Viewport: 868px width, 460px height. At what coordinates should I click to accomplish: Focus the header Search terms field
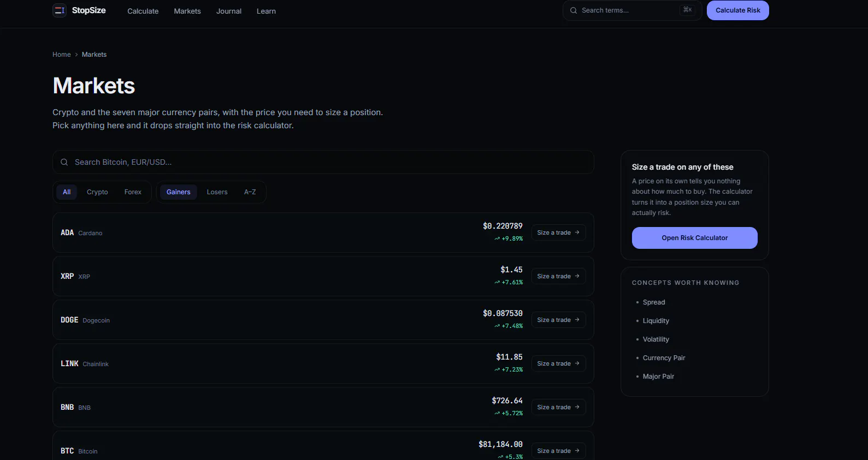tap(633, 10)
